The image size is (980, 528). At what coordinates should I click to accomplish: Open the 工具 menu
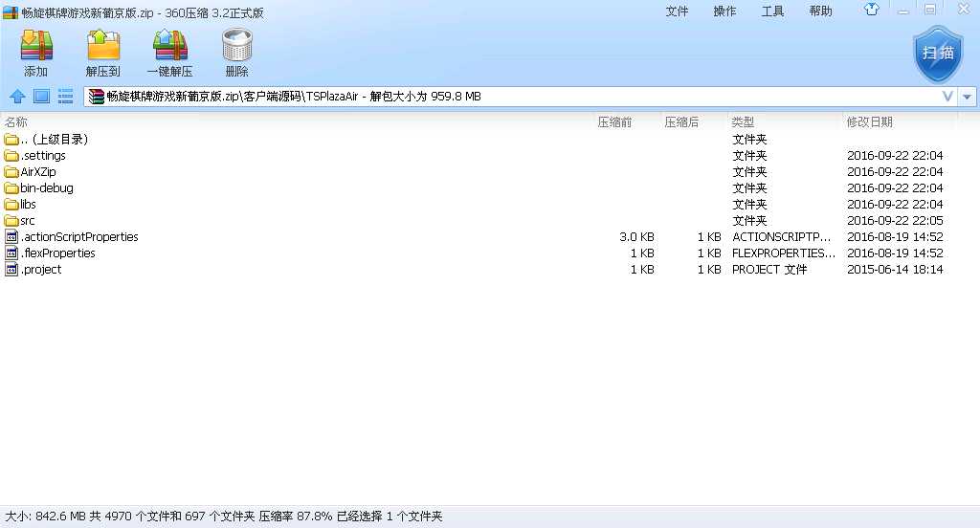point(772,11)
